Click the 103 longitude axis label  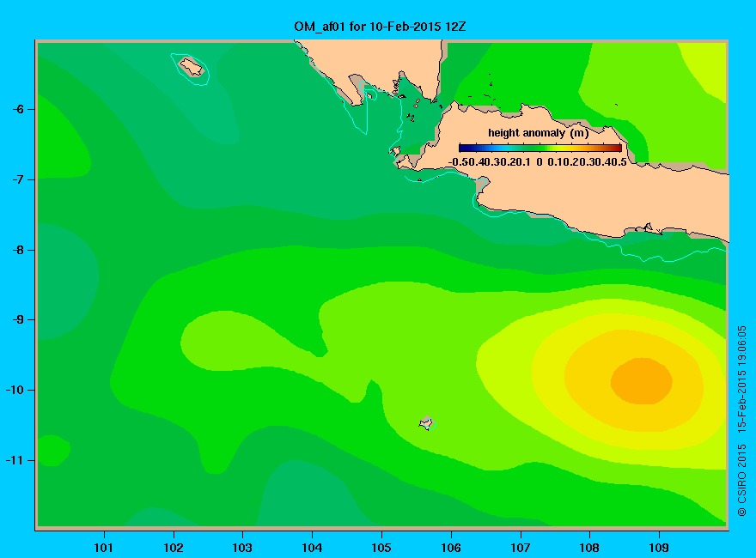[x=242, y=548]
